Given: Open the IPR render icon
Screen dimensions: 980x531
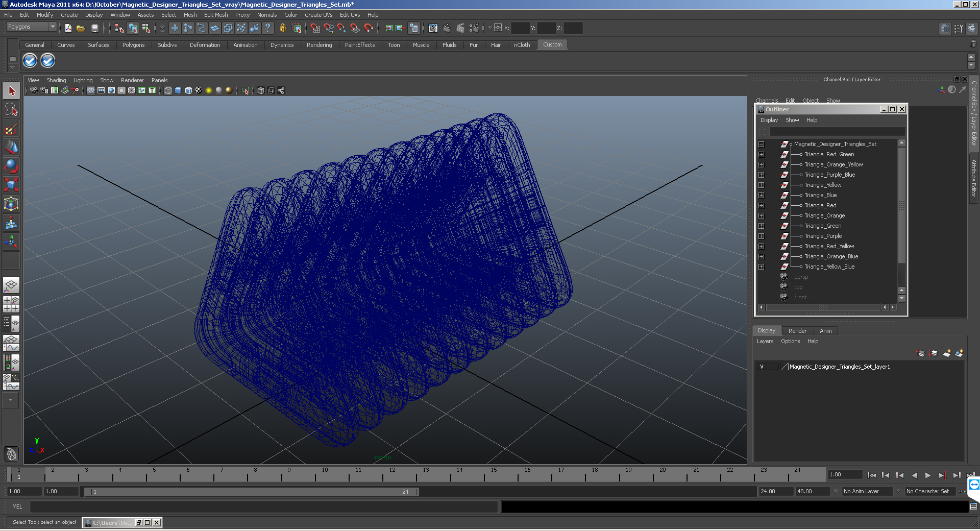Looking at the screenshot, I should 460,28.
